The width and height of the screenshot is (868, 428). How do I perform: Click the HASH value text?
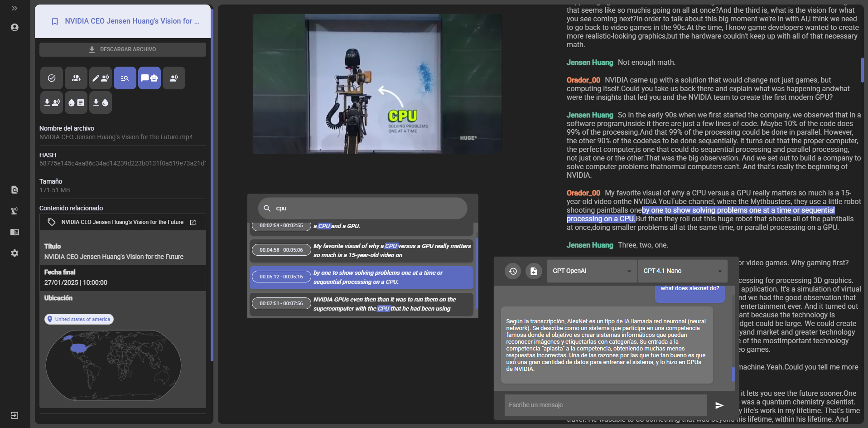pos(123,163)
